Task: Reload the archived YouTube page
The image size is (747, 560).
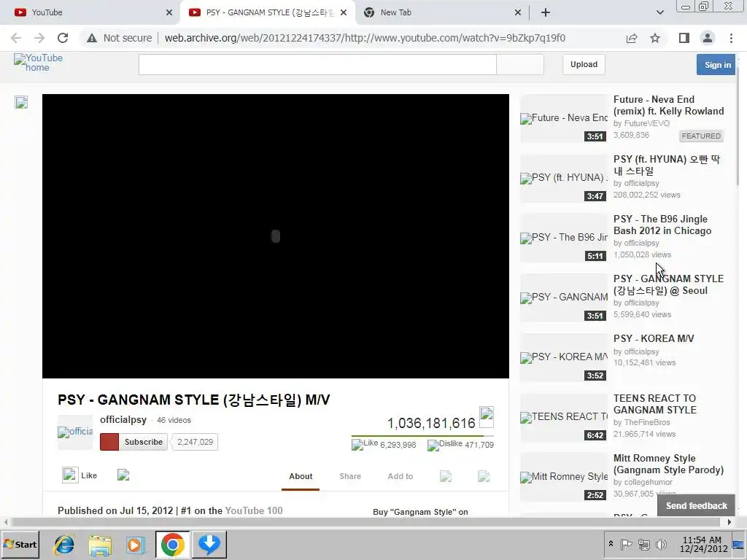Action: click(x=63, y=38)
